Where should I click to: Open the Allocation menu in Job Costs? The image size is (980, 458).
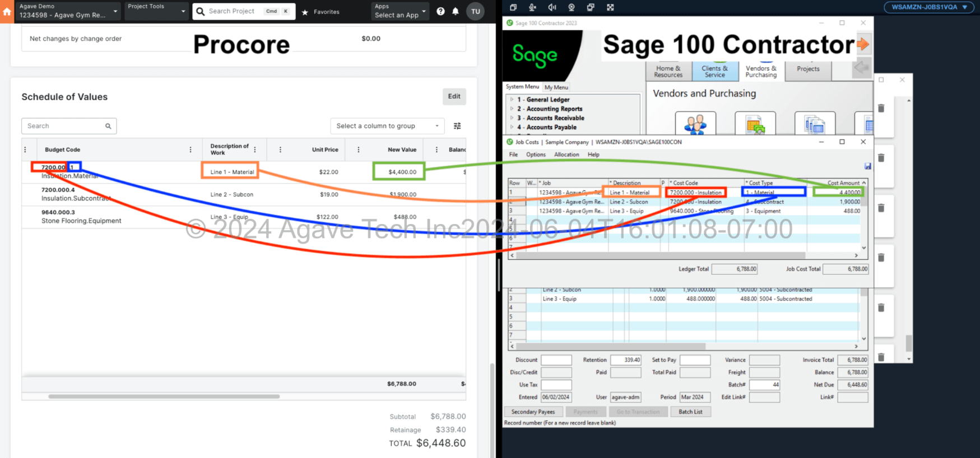point(566,155)
